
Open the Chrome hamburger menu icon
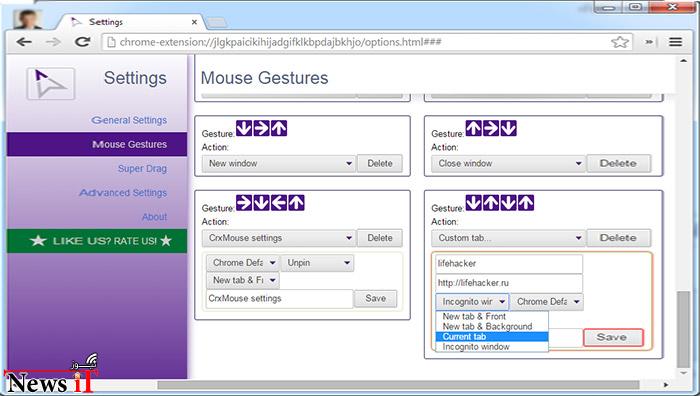coord(675,42)
